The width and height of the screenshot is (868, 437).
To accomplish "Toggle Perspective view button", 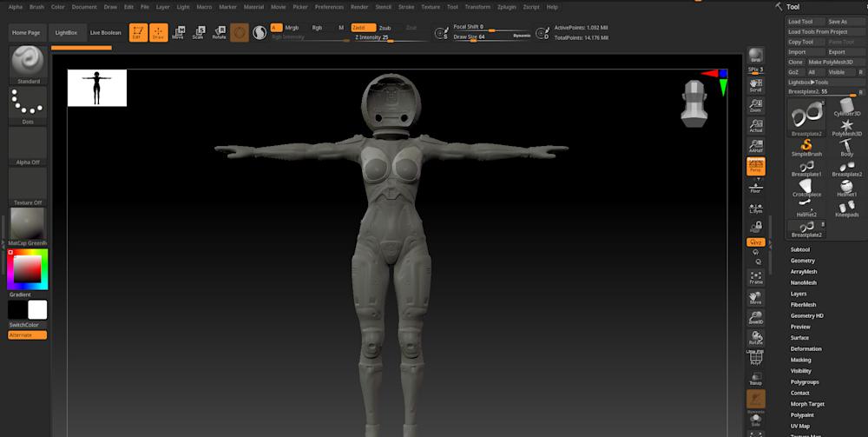I will tap(756, 166).
